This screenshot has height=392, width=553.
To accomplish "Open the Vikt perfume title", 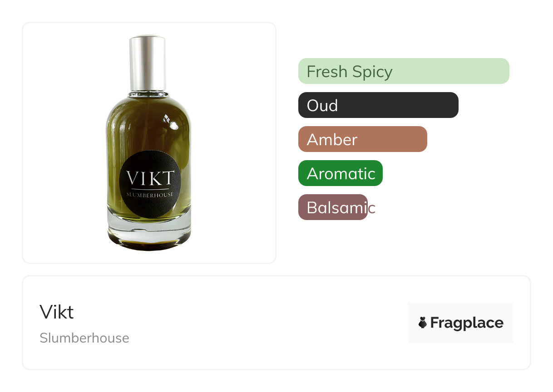I will click(x=57, y=312).
